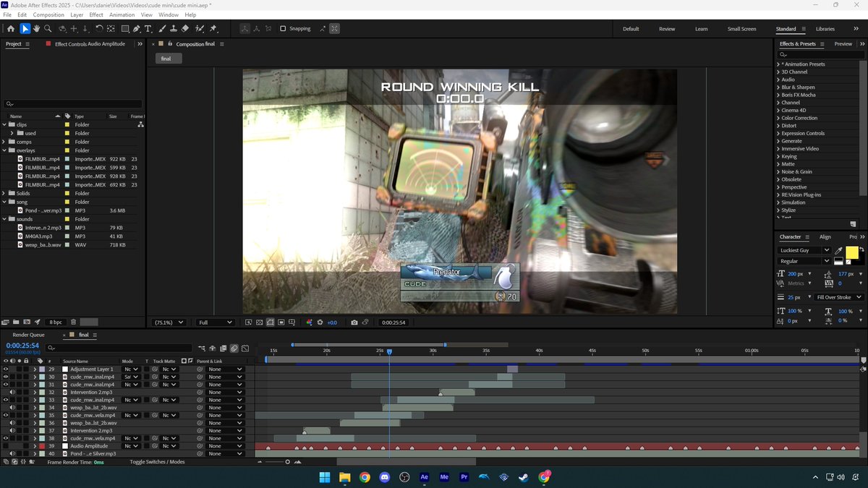Viewport: 868px width, 488px height.
Task: Open the Animation menu
Action: (x=122, y=14)
